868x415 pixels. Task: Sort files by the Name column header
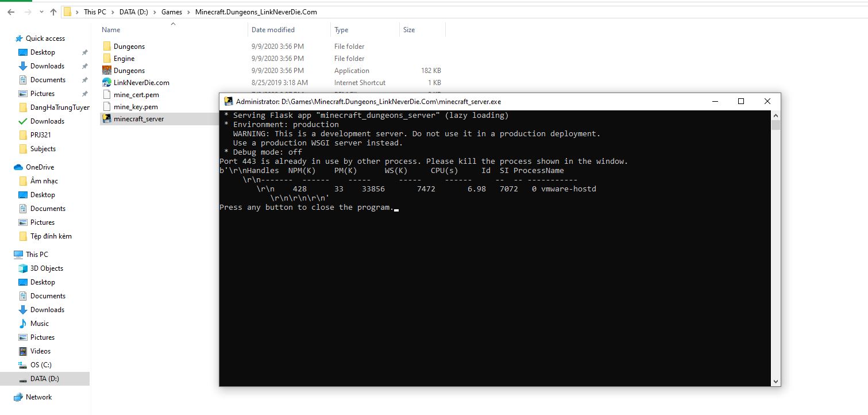[x=111, y=30]
